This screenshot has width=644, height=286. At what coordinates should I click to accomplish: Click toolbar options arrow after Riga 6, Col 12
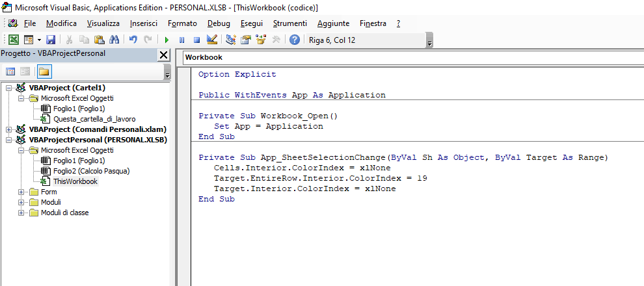point(429,40)
